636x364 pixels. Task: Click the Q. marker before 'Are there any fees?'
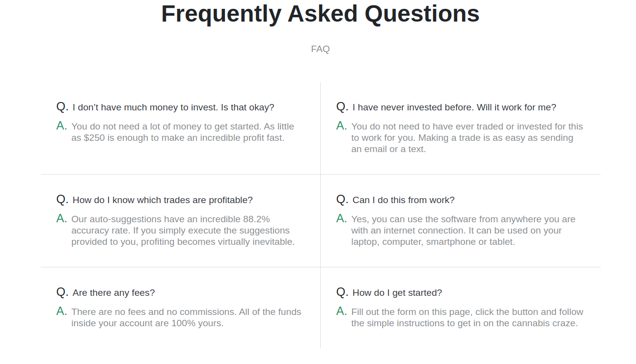pos(62,292)
